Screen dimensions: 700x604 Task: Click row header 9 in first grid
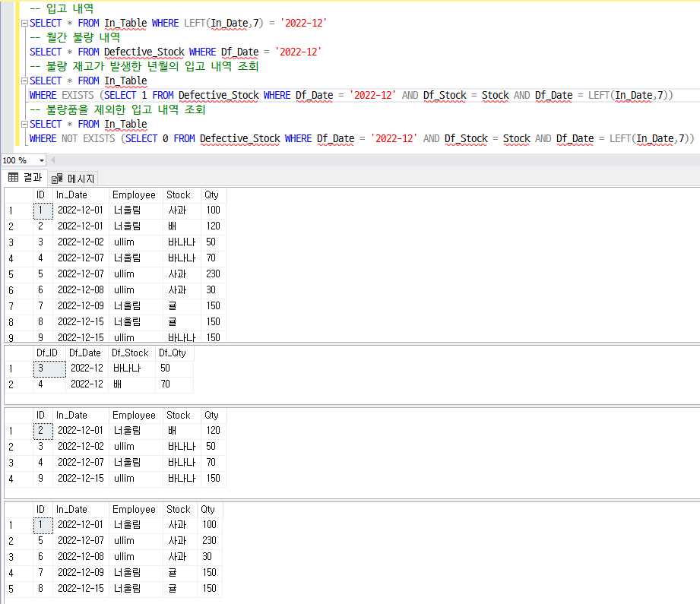click(x=18, y=337)
